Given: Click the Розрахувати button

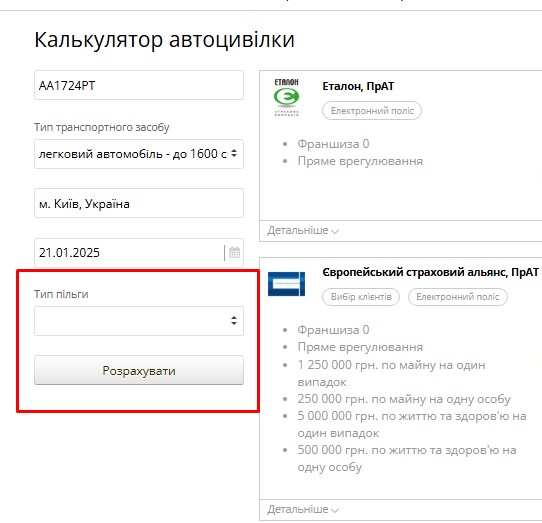Looking at the screenshot, I should pos(139,370).
